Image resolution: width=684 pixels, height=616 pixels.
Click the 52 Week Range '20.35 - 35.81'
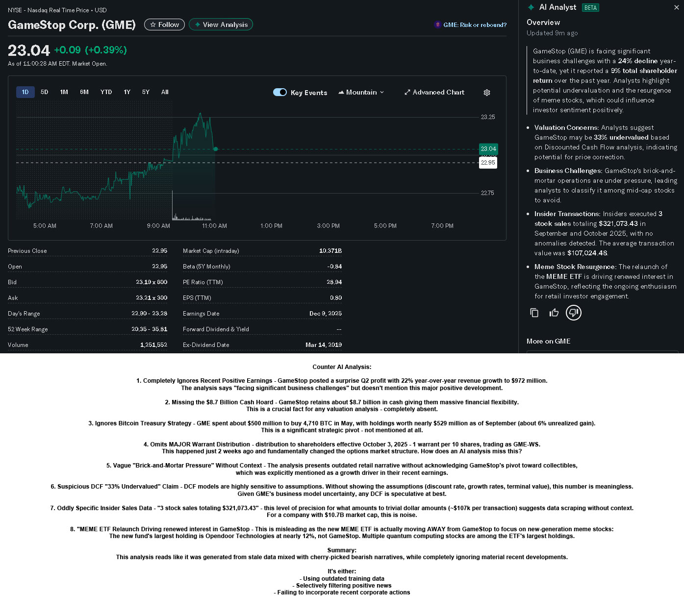(149, 329)
